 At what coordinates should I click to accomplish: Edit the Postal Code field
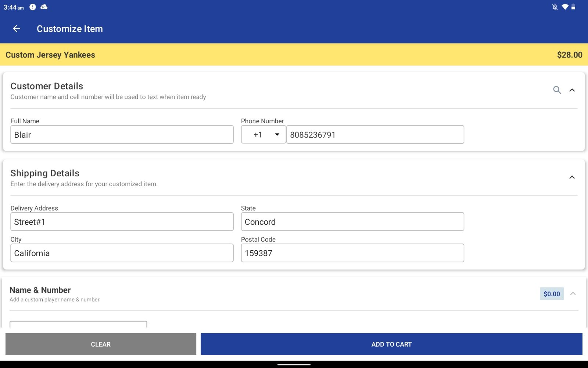352,253
